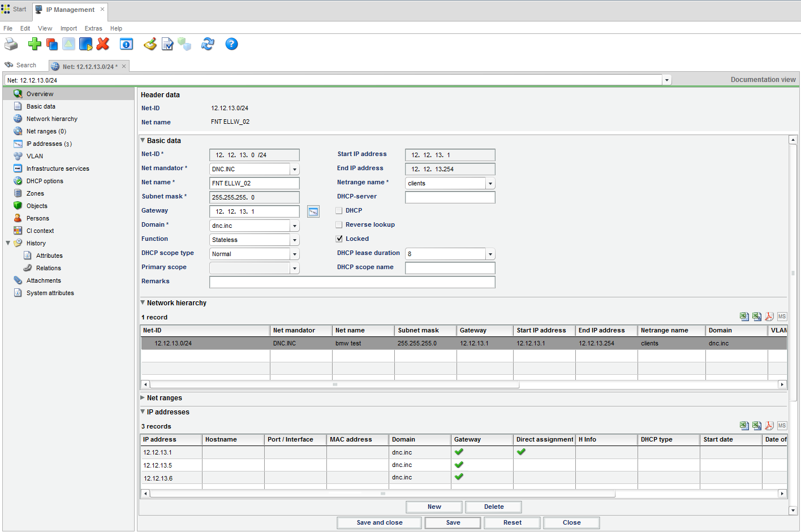Uncheck the Locked checkbox
801x532 pixels.
click(339, 239)
